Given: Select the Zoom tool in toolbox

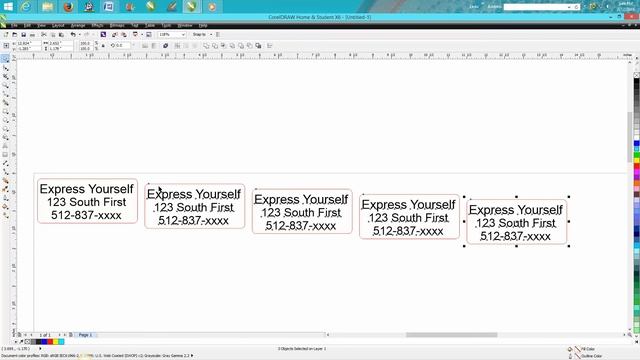Looking at the screenshot, I should click(5, 85).
